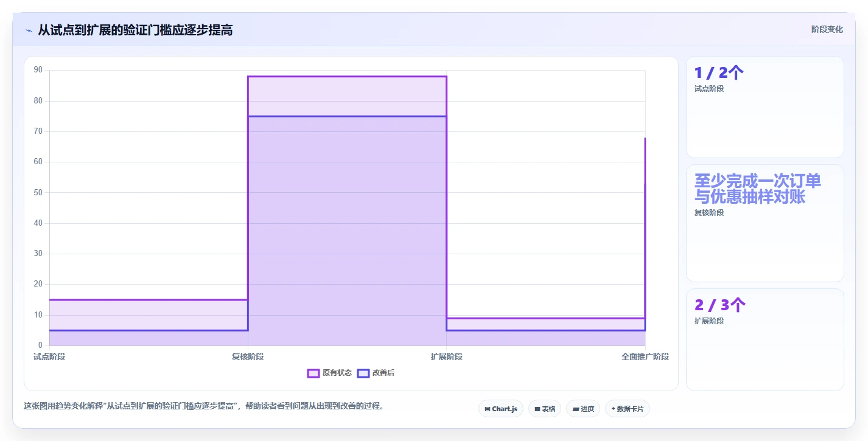Click the 复核阶段 x-axis label
The height and width of the screenshot is (441, 868).
[x=248, y=356]
